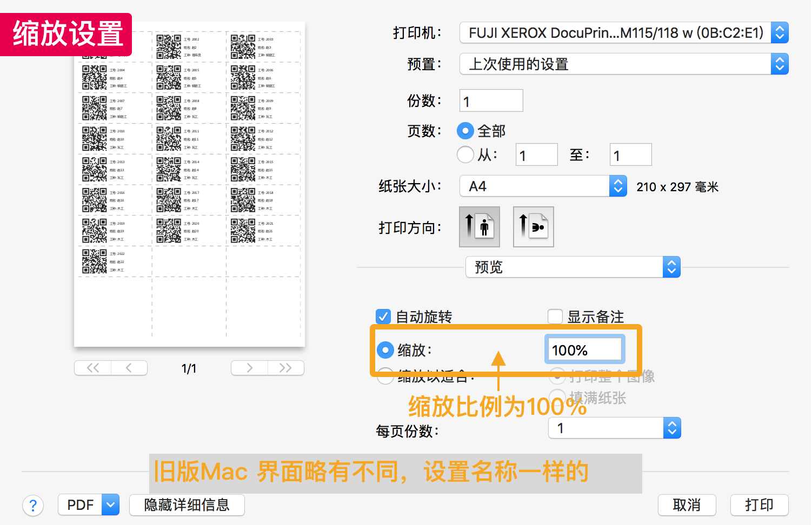Select portrait print orientation icon
Screen dimensions: 812x525
(x=480, y=227)
